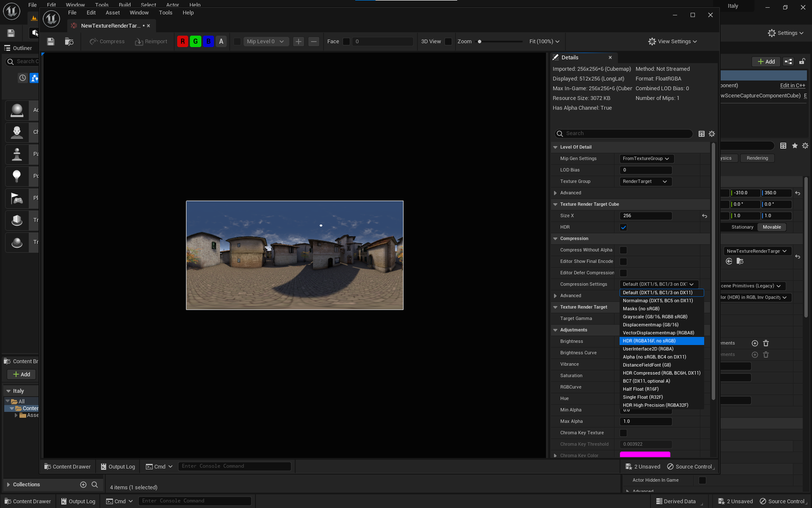Click the Save asset icon in toolbar
The width and height of the screenshot is (812, 508).
pyautogui.click(x=51, y=41)
